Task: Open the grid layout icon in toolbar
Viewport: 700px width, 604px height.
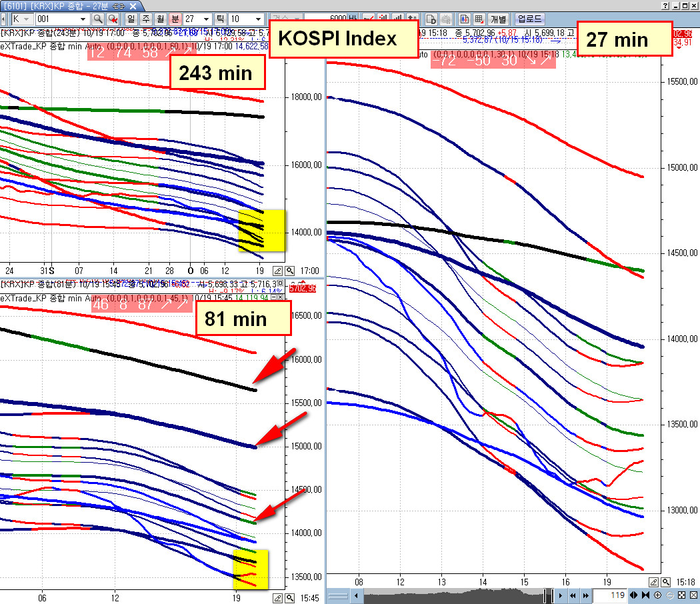Action: 479,19
